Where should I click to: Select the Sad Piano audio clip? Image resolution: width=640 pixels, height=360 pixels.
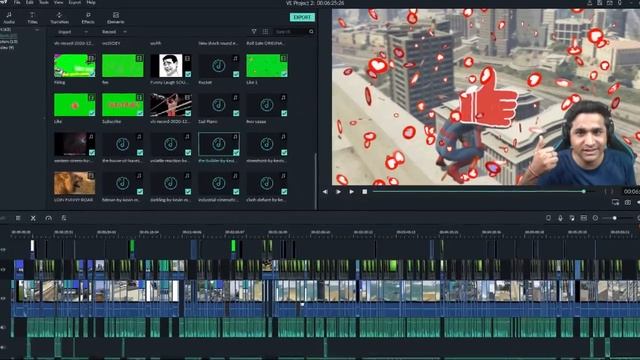(x=219, y=104)
